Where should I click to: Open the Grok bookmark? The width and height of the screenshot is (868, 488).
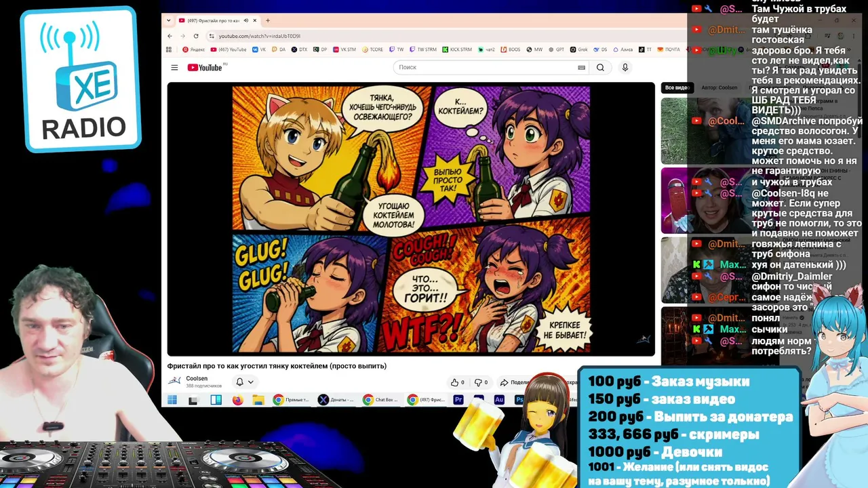[578, 49]
